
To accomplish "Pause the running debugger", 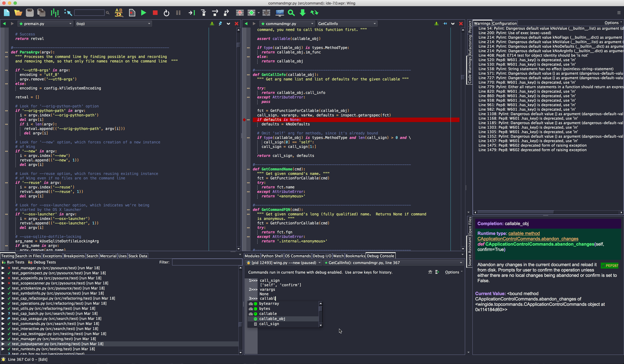I will tap(178, 13).
